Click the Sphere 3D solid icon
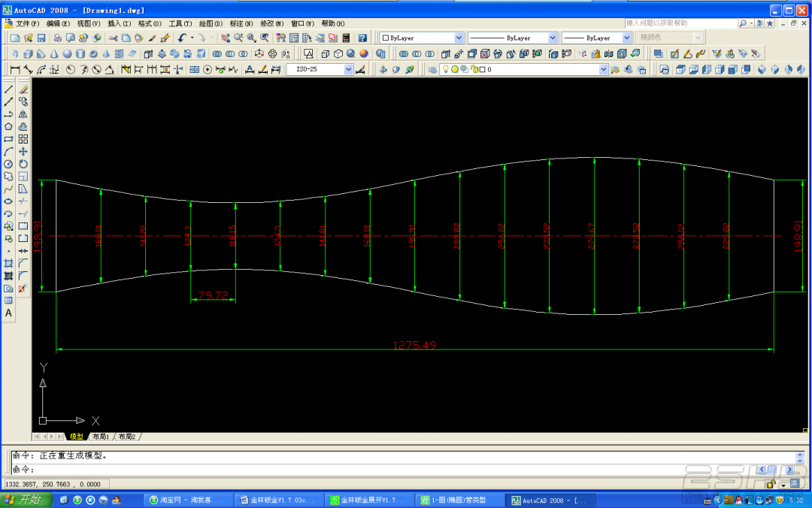This screenshot has height=508, width=812. pos(68,54)
